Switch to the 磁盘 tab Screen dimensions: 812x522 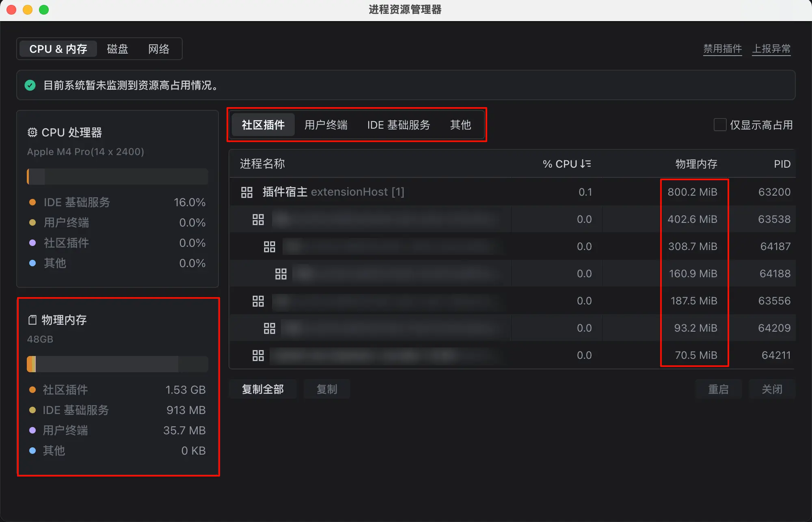[x=117, y=49]
